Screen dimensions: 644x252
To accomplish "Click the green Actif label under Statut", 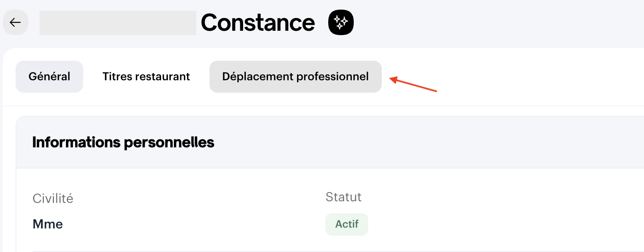I will (x=347, y=224).
